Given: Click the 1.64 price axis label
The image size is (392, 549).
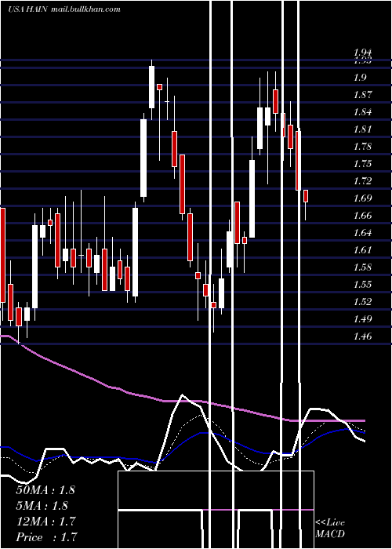Looking at the screenshot, I should point(362,232).
